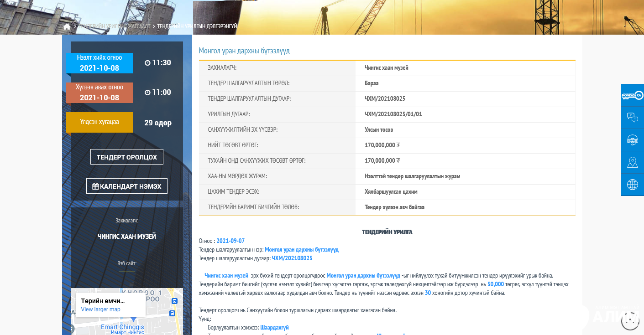The width and height of the screenshot is (644, 335).
Task: Click the Тендер хүлээн авч байгаа status
Action: tap(395, 207)
